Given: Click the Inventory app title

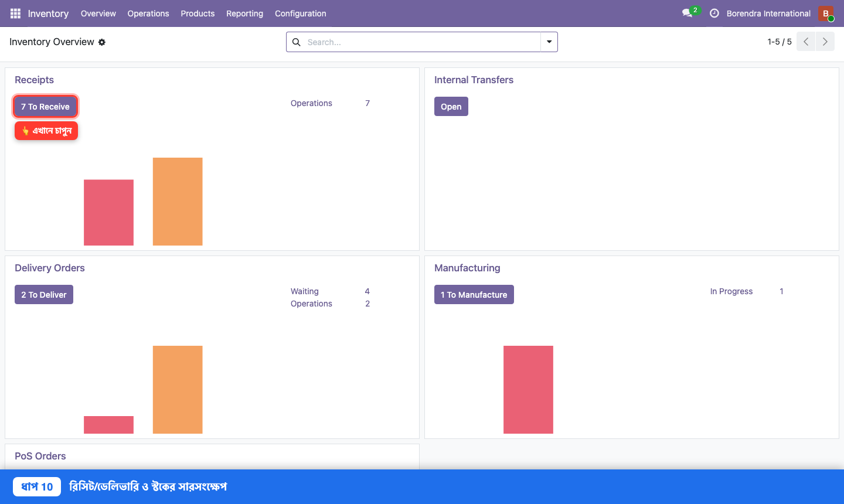Looking at the screenshot, I should [48, 13].
